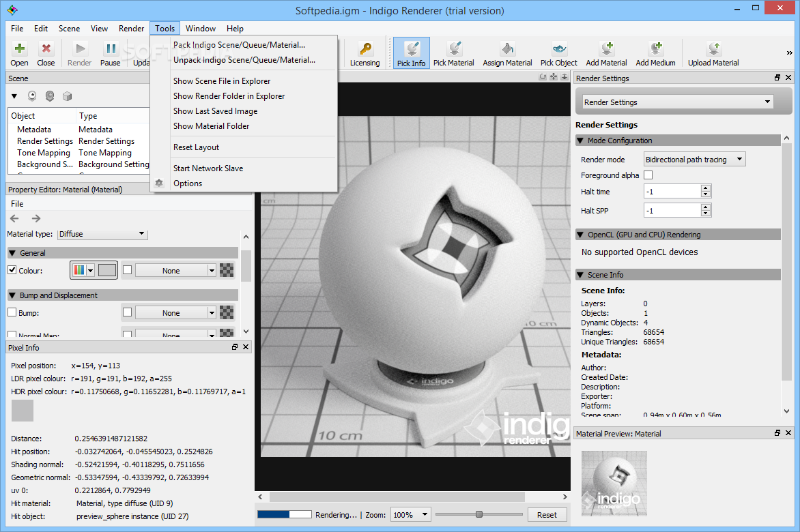Open the Licensing key icon
The height and width of the screenshot is (532, 800).
coord(365,53)
